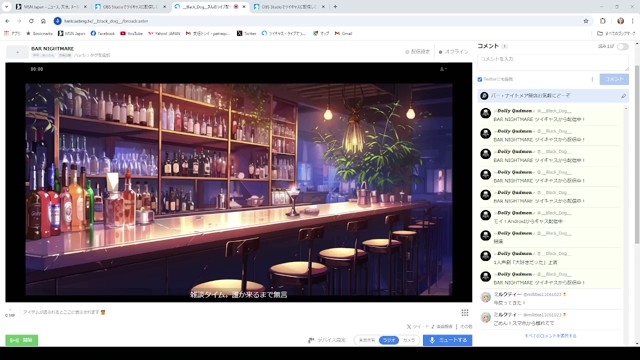The width and height of the screenshot is (640, 360).
Task: Open the browser home page icon
Action: (x=43, y=21)
